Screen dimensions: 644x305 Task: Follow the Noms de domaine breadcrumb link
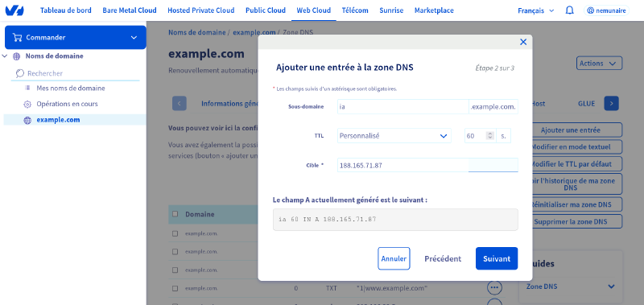196,32
